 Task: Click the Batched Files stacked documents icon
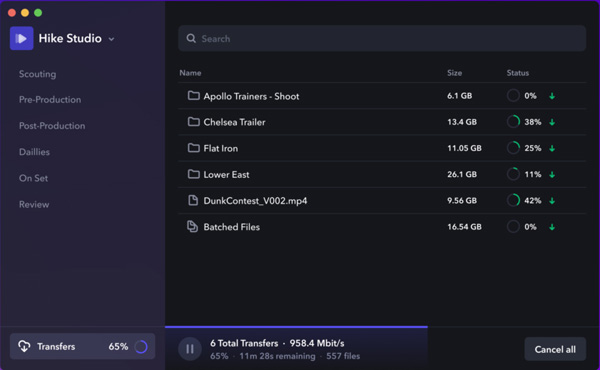click(x=192, y=227)
